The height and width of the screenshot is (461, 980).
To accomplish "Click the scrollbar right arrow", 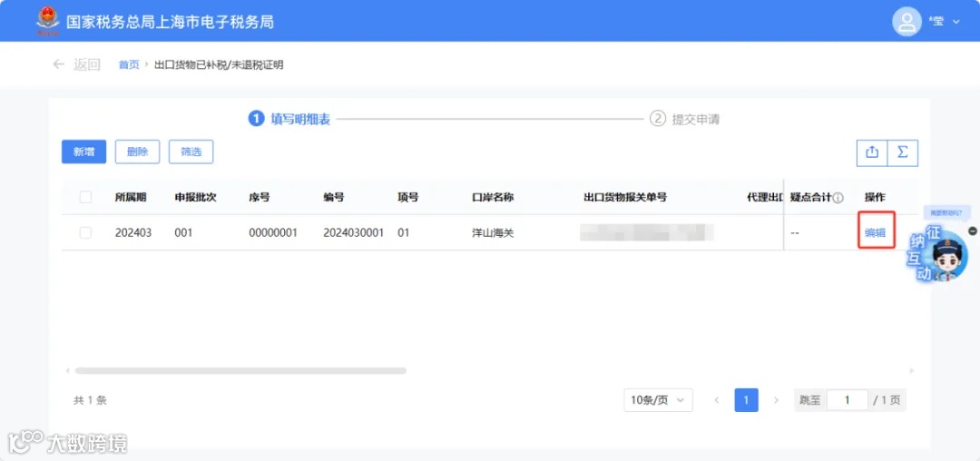I will [911, 371].
